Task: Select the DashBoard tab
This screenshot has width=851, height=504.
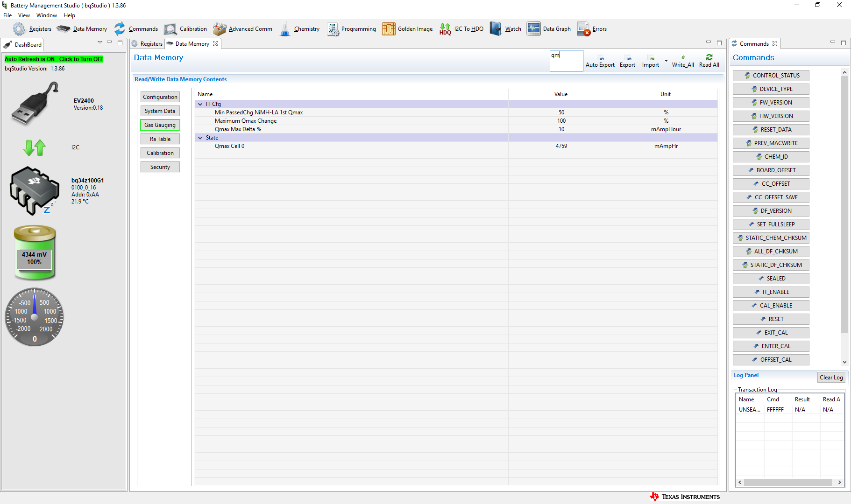Action: click(23, 45)
